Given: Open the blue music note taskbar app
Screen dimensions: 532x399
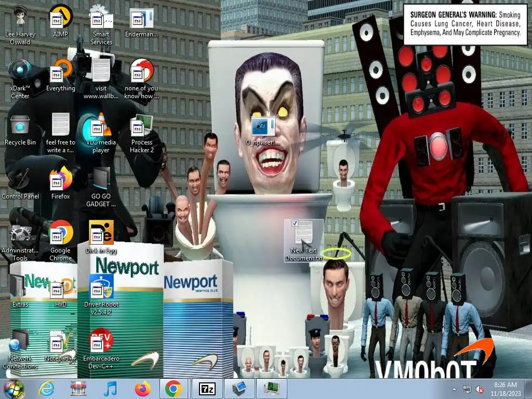Looking at the screenshot, I should tap(110, 389).
